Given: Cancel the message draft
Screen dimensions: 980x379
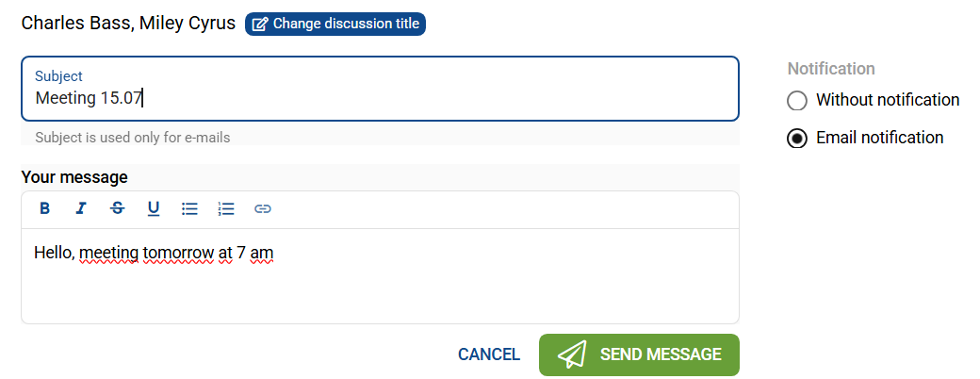Looking at the screenshot, I should (x=488, y=354).
